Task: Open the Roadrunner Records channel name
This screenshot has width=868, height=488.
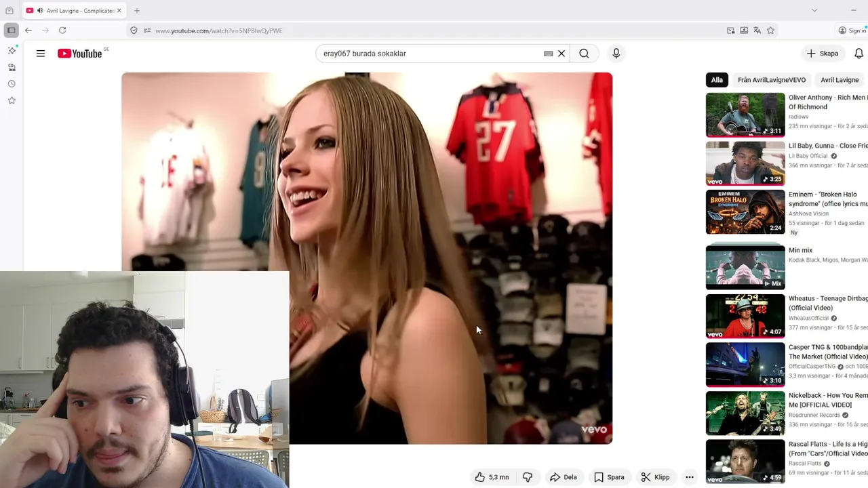Action: pos(814,415)
